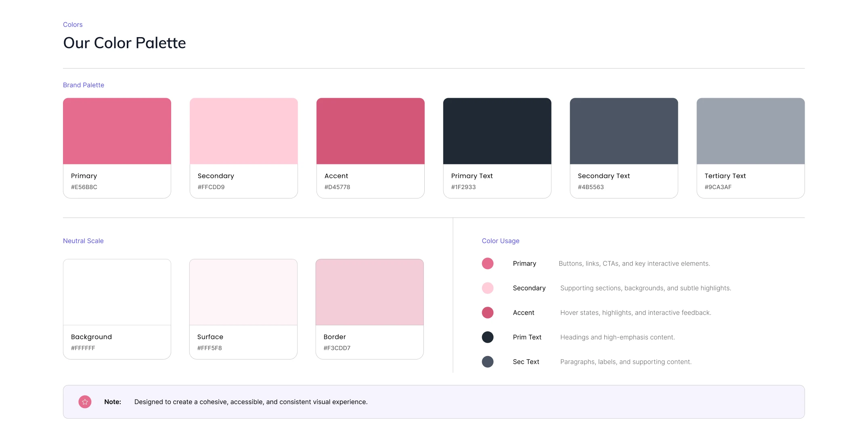This screenshot has height=436, width=868.
Task: Click the Surface card label
Action: pyautogui.click(x=210, y=337)
